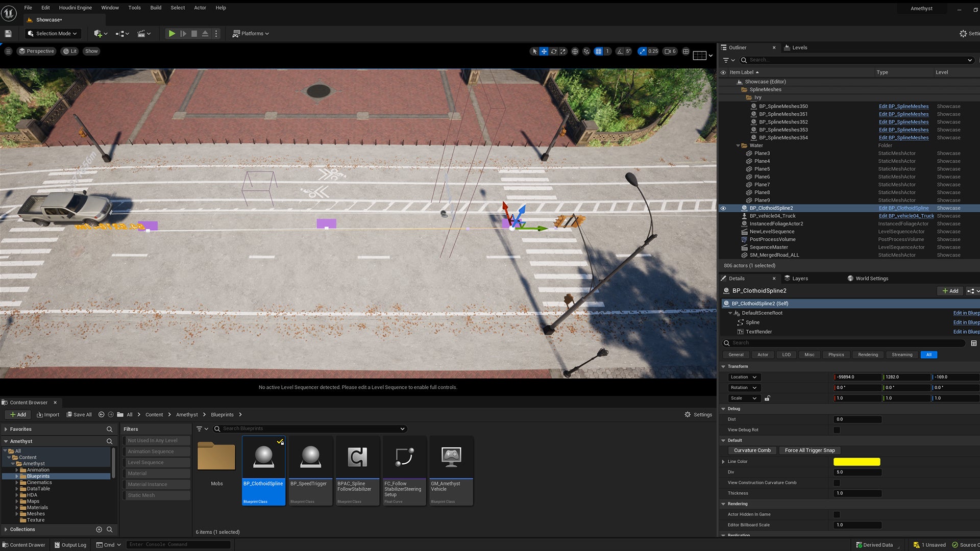
Task: Open the Houdini Engine menu
Action: pyautogui.click(x=75, y=8)
